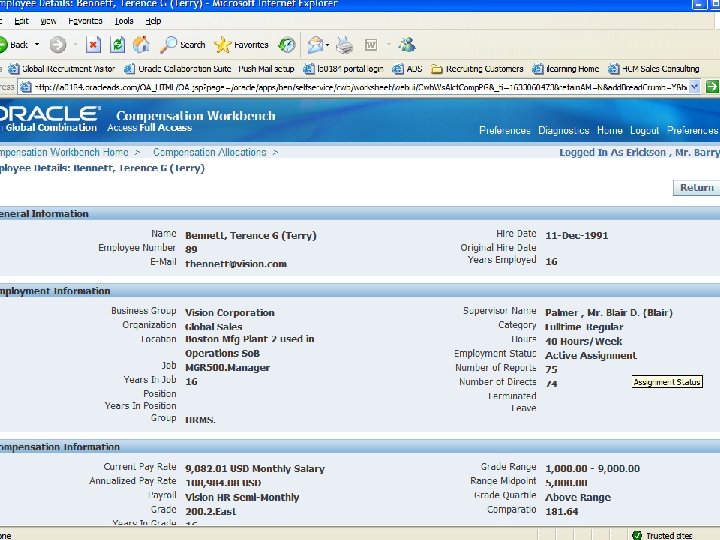
Task: Select the email tbennett@vision.com text
Action: [x=236, y=264]
